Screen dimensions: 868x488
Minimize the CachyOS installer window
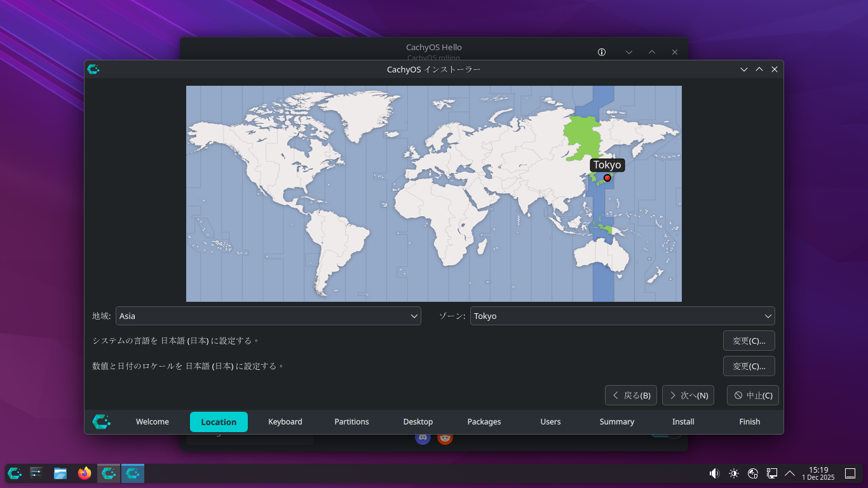744,69
